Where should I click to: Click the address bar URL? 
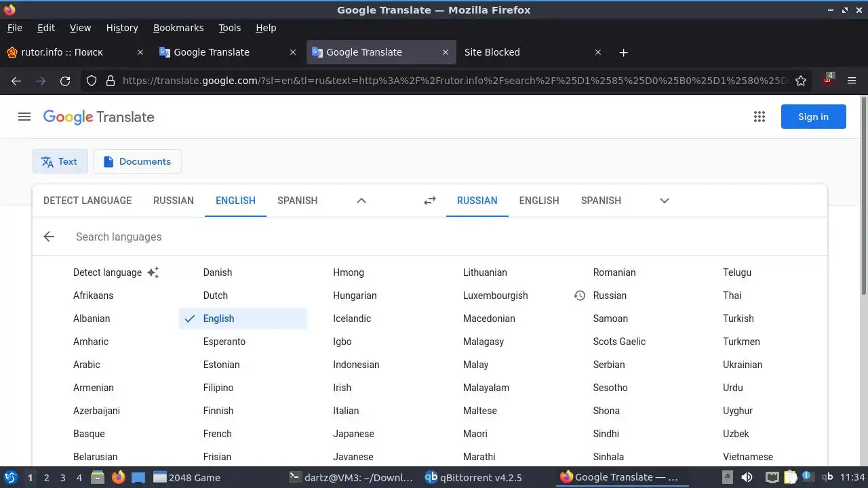pos(454,81)
